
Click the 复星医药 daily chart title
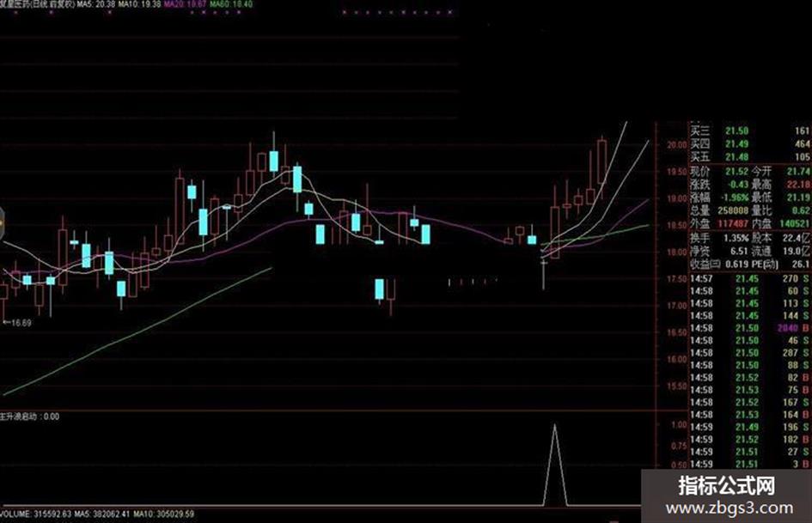[x=37, y=4]
